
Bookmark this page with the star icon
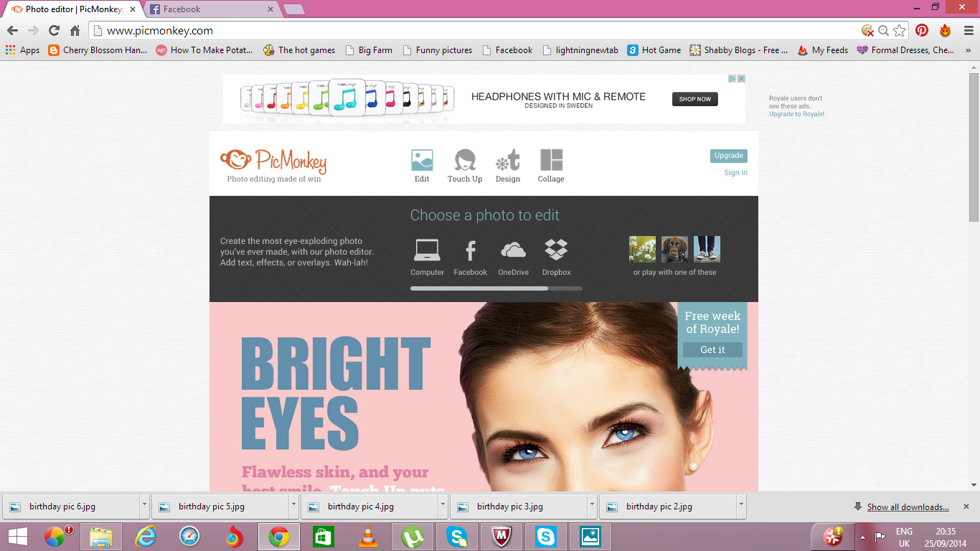[900, 30]
